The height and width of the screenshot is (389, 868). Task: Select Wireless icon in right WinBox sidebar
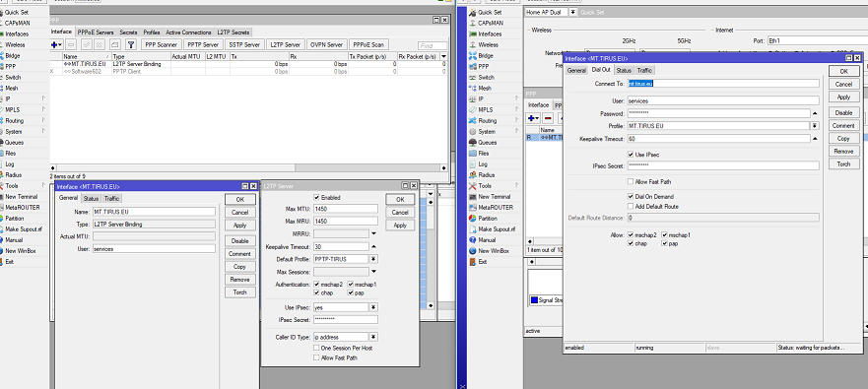click(472, 45)
